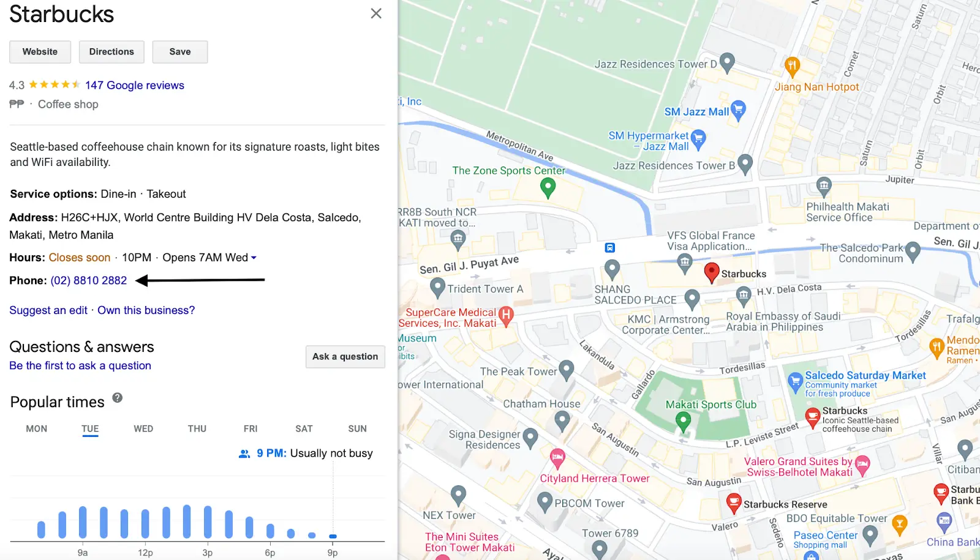
Task: Open the Own this business? link
Action: tap(146, 310)
